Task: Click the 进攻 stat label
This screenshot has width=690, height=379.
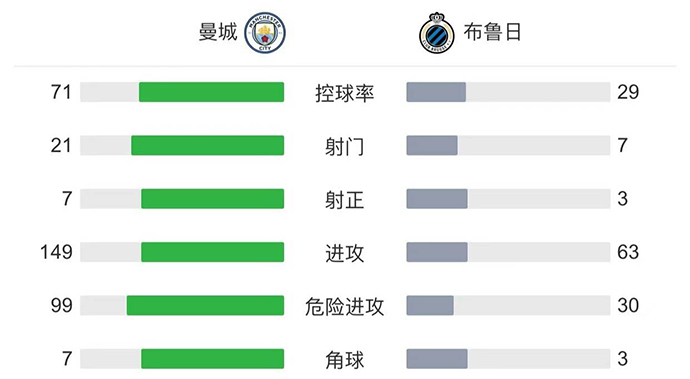Action: (345, 254)
